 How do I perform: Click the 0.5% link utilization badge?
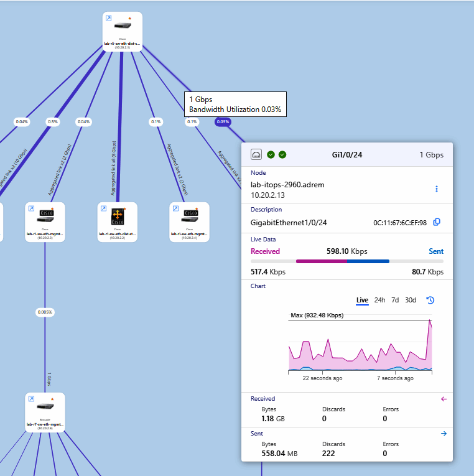pos(52,122)
